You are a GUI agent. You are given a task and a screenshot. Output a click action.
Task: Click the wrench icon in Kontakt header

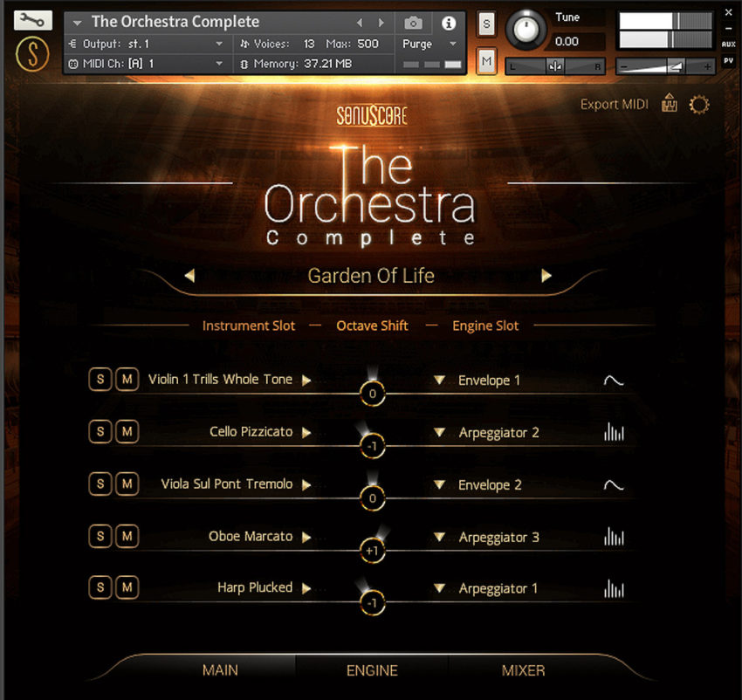click(32, 20)
